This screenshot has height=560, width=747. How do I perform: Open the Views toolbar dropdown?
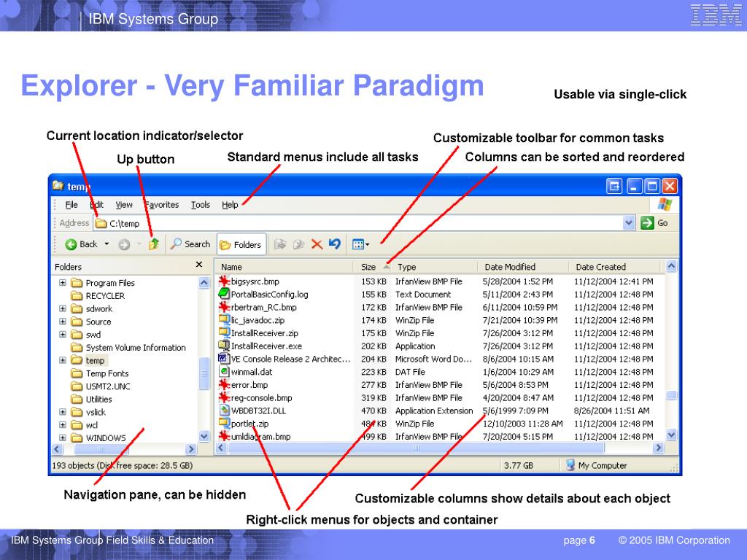(360, 244)
